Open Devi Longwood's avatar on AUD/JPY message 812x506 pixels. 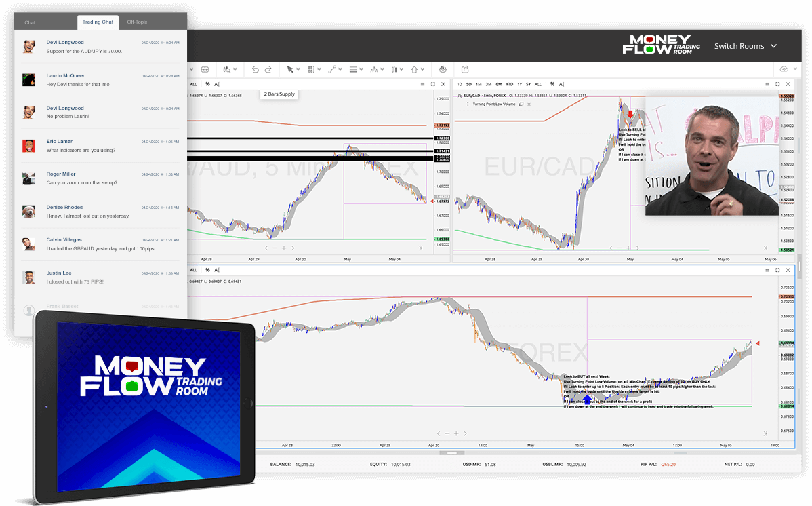[x=29, y=47]
